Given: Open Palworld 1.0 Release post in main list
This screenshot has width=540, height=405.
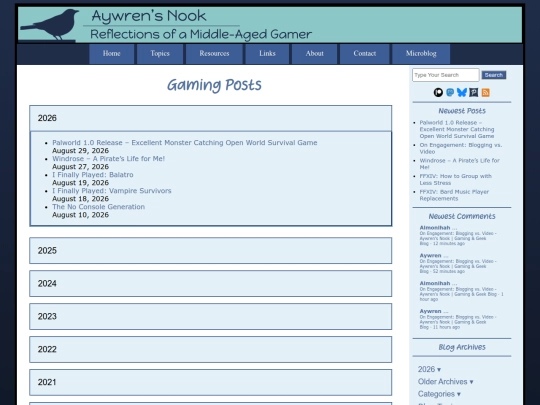Looking at the screenshot, I should click(x=185, y=143).
